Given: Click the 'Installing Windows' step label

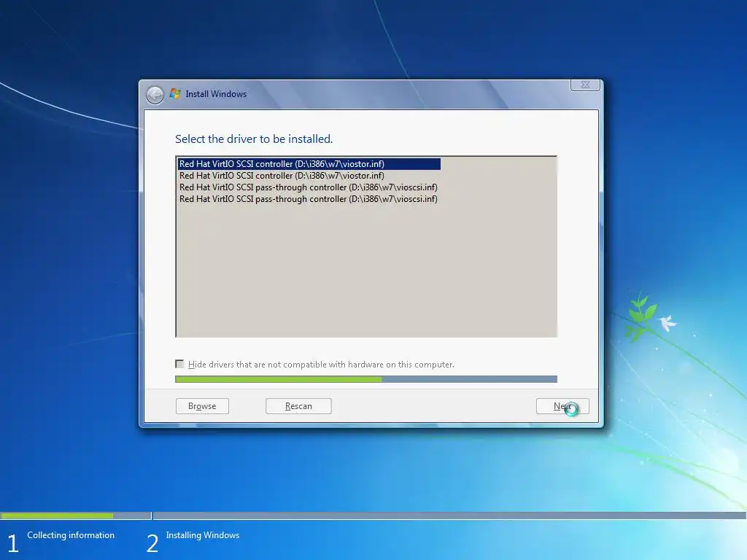Looking at the screenshot, I should [x=203, y=535].
